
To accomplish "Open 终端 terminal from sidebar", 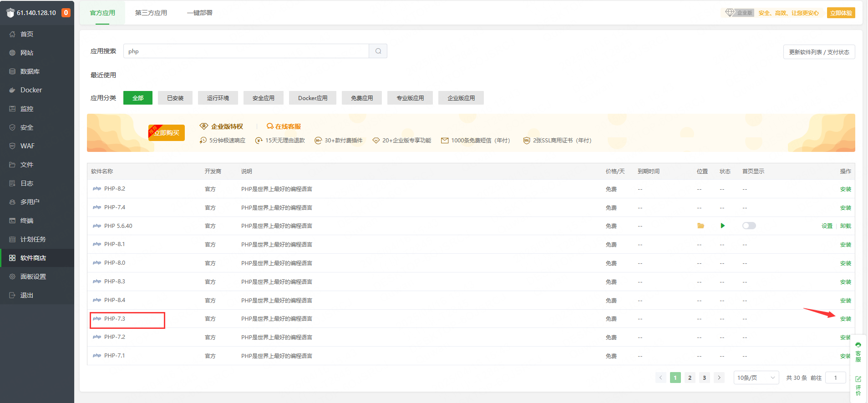I will pos(27,221).
